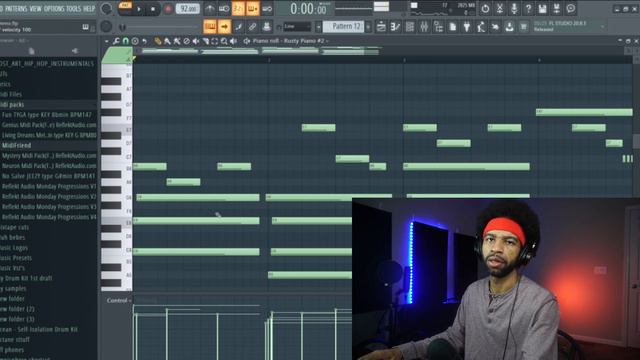640x360 pixels.
Task: Open the help question mark icon
Action: [x=528, y=8]
